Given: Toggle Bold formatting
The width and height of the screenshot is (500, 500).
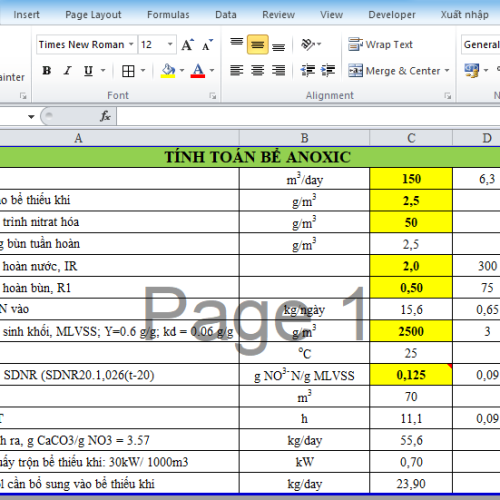Looking at the screenshot, I should pyautogui.click(x=47, y=71).
